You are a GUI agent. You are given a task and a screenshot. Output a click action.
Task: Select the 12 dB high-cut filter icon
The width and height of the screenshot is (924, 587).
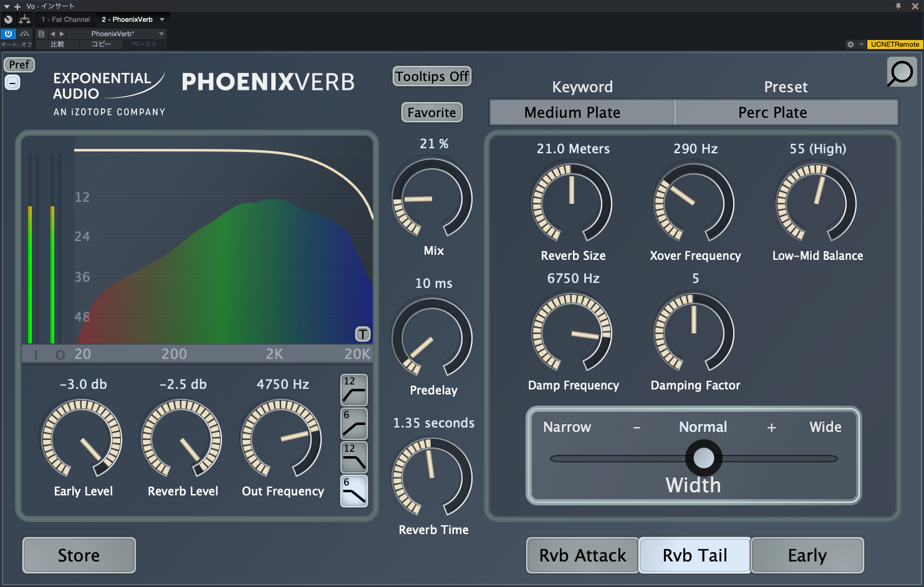point(354,457)
